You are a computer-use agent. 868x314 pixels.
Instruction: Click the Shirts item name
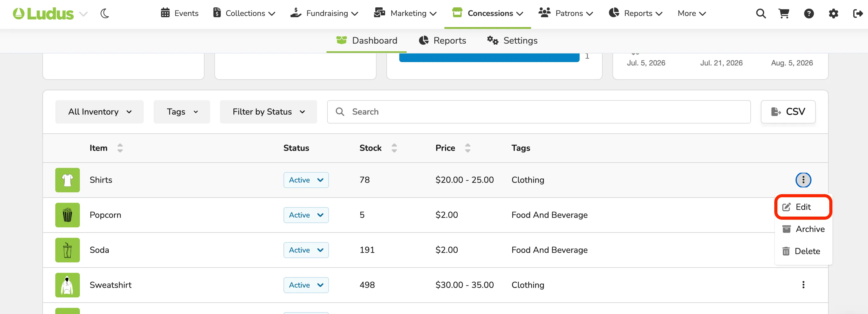pos(101,180)
